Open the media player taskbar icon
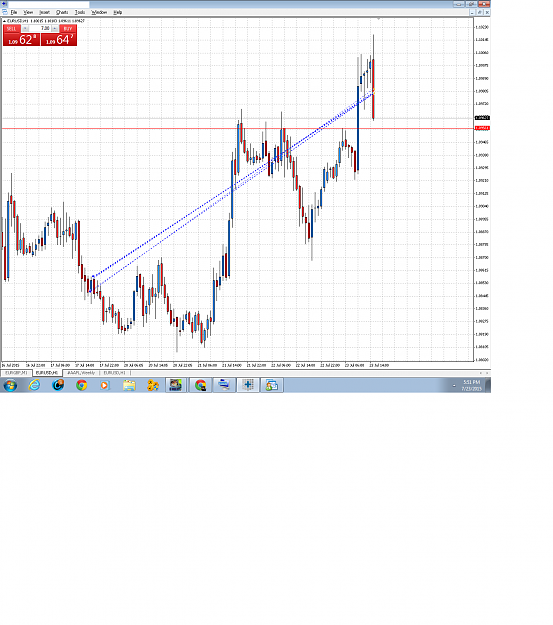Viewport: 553px width, 625px height. click(x=104, y=385)
